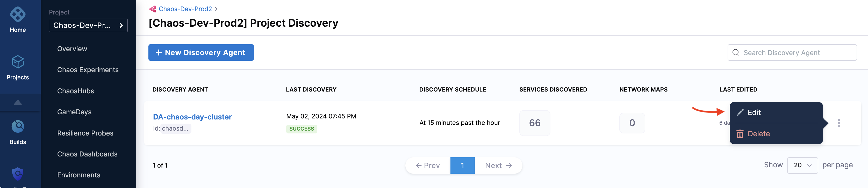The width and height of the screenshot is (868, 188).
Task: Open the Chaos-Dev-Pr... project selector
Action: point(88,26)
